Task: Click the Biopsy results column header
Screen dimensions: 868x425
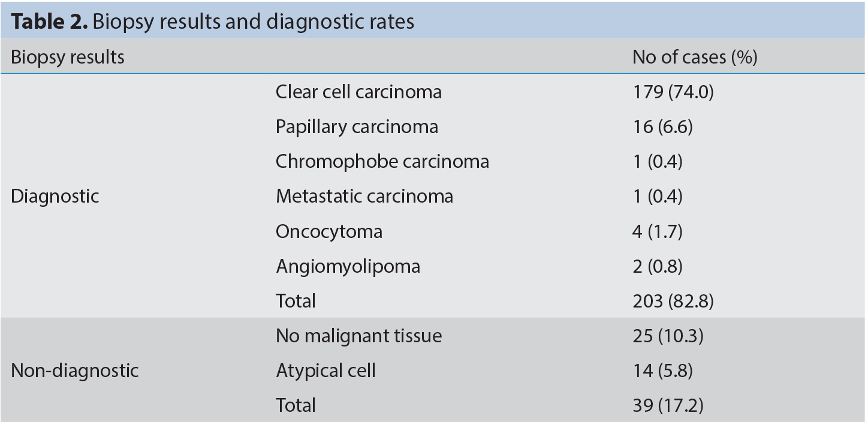Action: coord(68,57)
